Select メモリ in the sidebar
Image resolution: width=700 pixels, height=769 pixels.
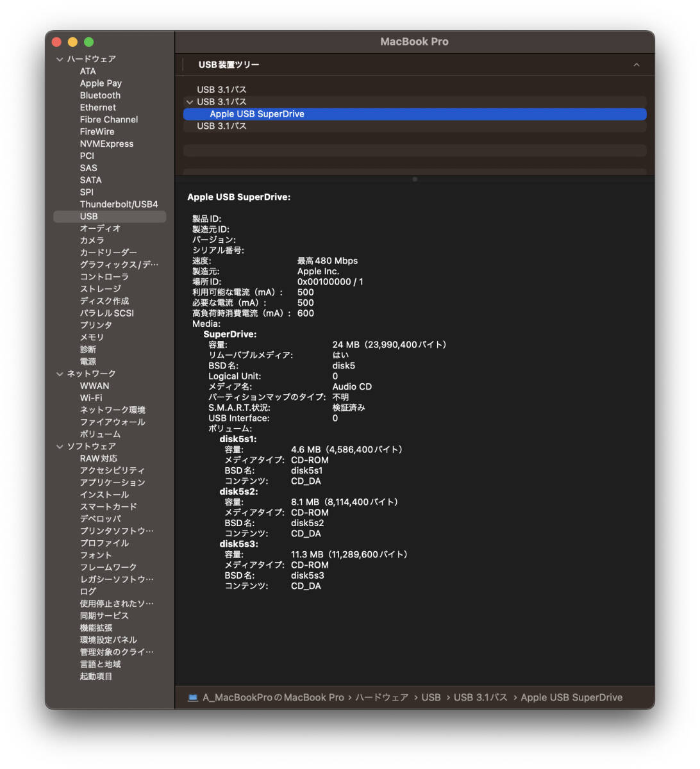pyautogui.click(x=92, y=338)
